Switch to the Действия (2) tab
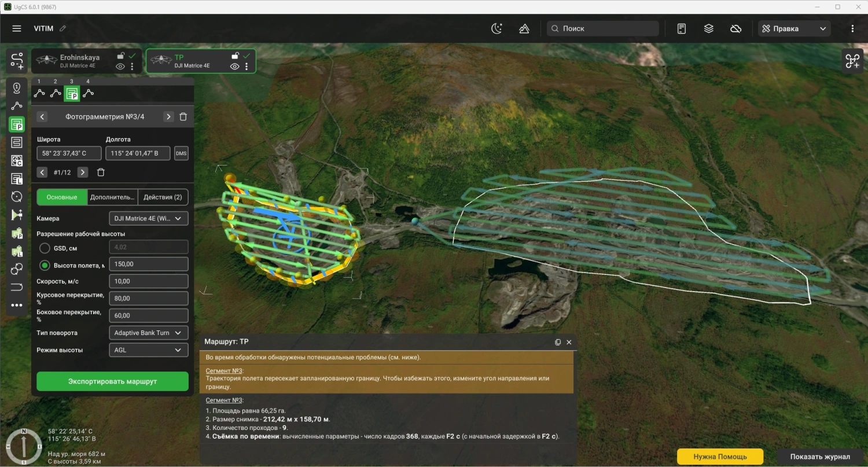 pyautogui.click(x=163, y=197)
